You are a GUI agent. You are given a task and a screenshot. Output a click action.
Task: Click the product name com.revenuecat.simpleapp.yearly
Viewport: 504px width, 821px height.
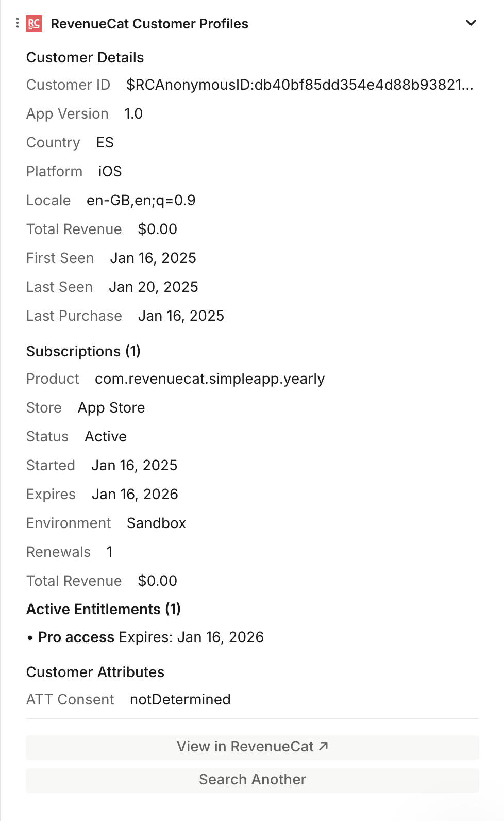coord(209,379)
